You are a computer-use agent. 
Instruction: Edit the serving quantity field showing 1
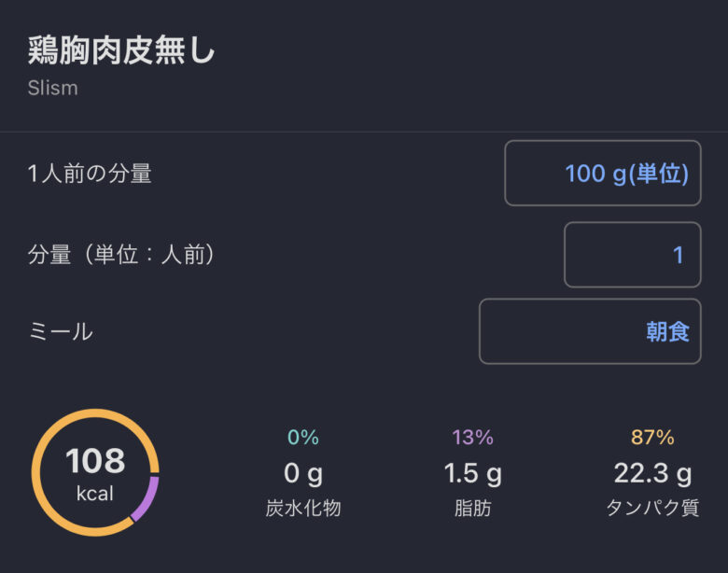633,255
